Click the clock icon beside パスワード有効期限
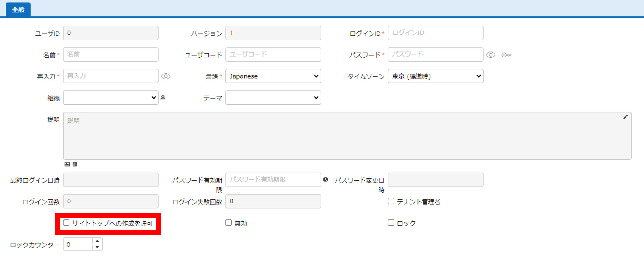The height and width of the screenshot is (272, 644). [326, 179]
